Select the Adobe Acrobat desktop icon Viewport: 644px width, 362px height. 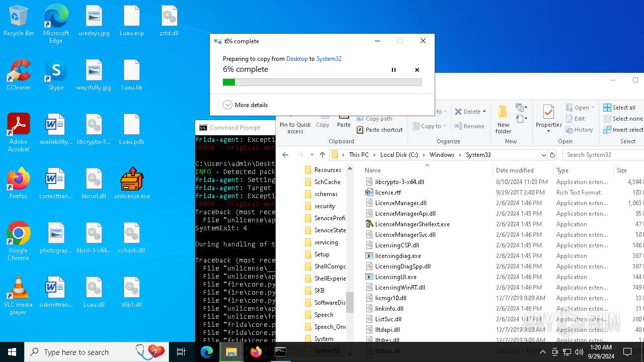click(x=19, y=133)
